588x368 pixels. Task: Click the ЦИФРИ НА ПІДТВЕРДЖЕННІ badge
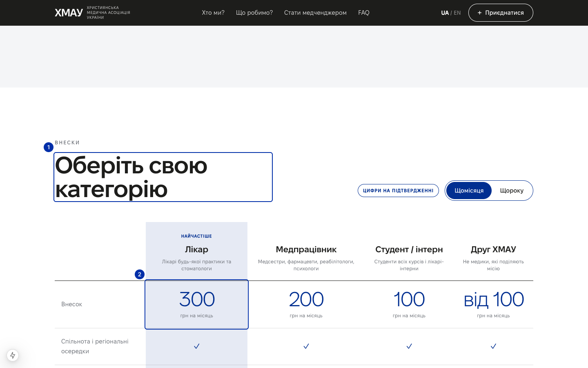click(x=398, y=191)
